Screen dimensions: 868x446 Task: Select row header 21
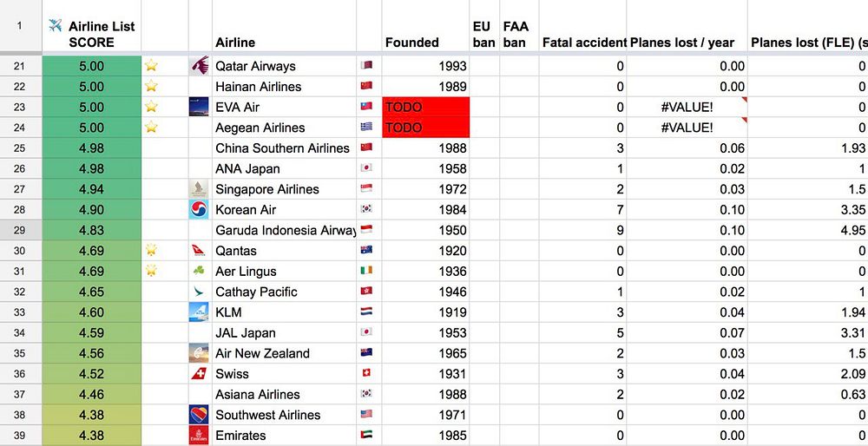coord(20,66)
